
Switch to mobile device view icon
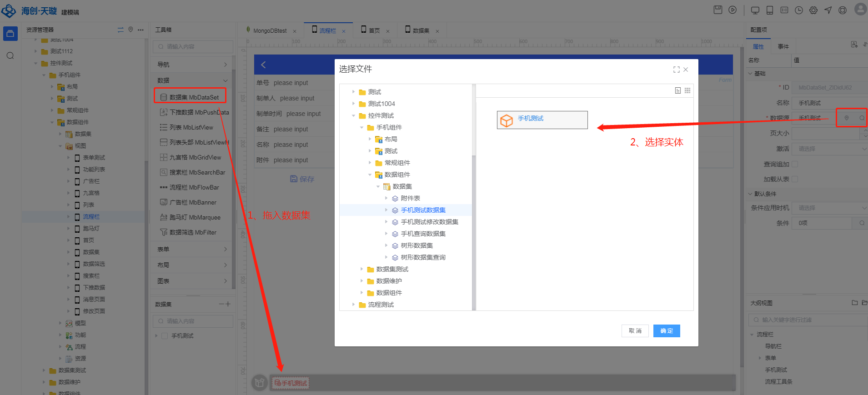tap(769, 10)
